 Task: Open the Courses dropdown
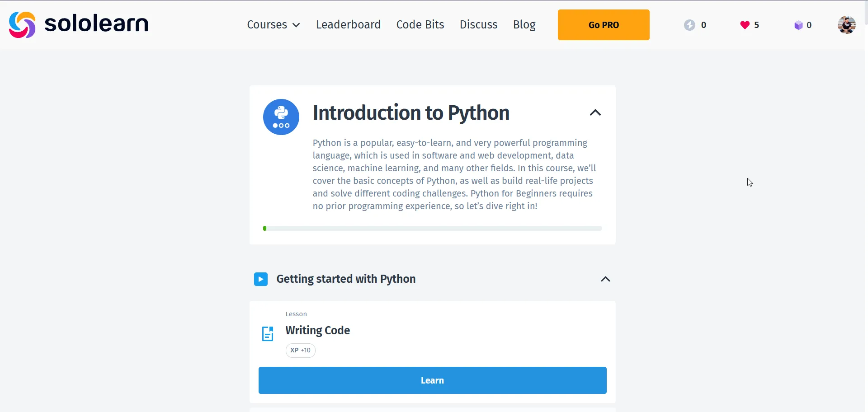point(273,24)
